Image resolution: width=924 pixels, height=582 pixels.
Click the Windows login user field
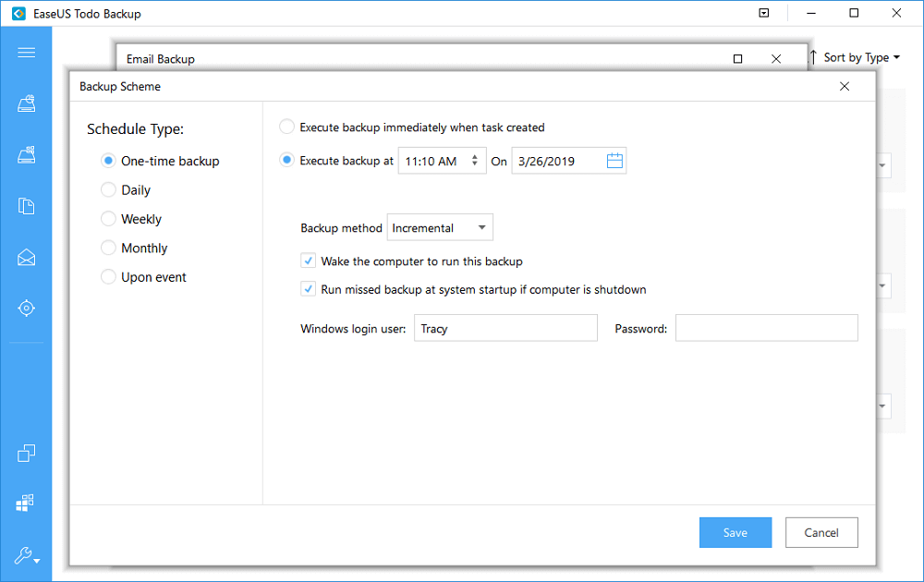coord(505,328)
